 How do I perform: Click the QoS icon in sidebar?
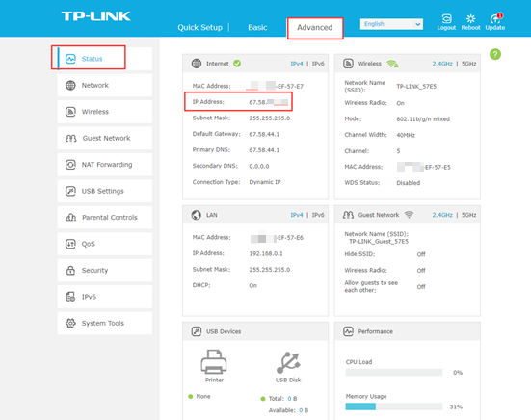click(70, 244)
